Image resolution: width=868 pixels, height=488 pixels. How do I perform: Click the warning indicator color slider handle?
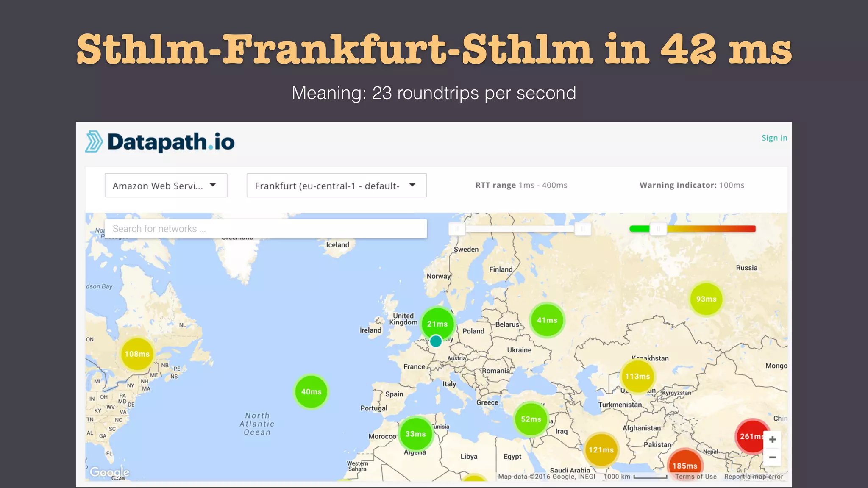point(658,229)
